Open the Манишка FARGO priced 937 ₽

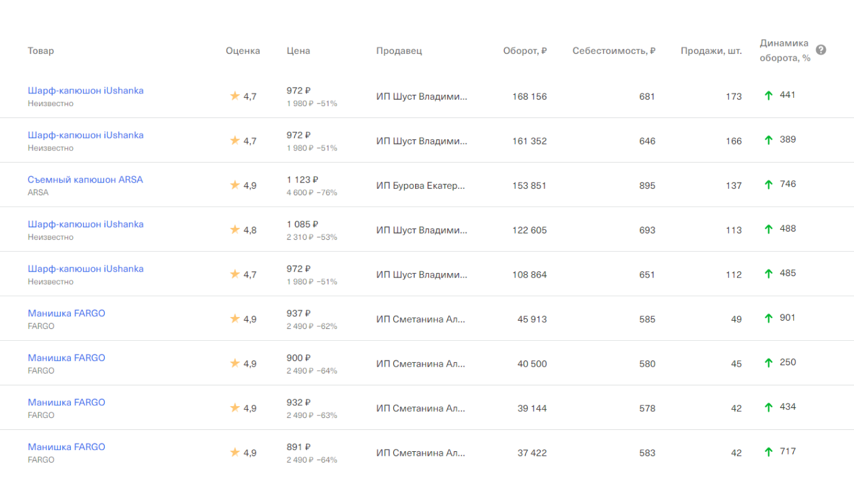67,313
